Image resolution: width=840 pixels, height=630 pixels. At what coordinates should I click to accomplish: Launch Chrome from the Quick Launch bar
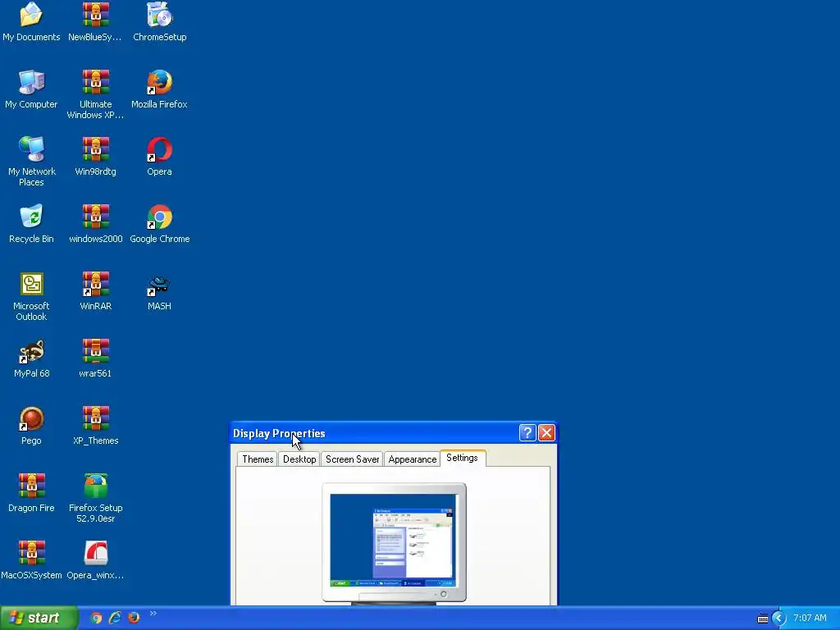[96, 619]
